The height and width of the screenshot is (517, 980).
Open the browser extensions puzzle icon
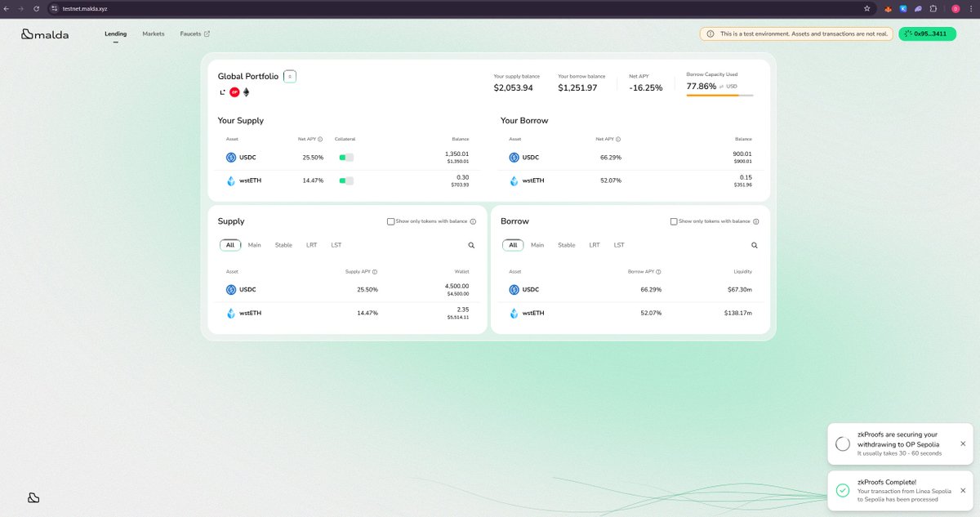pos(933,8)
